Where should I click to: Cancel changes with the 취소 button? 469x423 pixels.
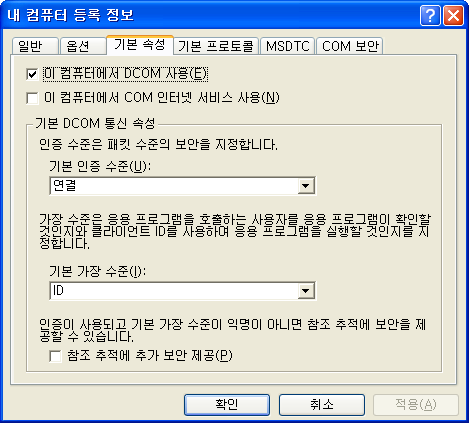tap(322, 405)
